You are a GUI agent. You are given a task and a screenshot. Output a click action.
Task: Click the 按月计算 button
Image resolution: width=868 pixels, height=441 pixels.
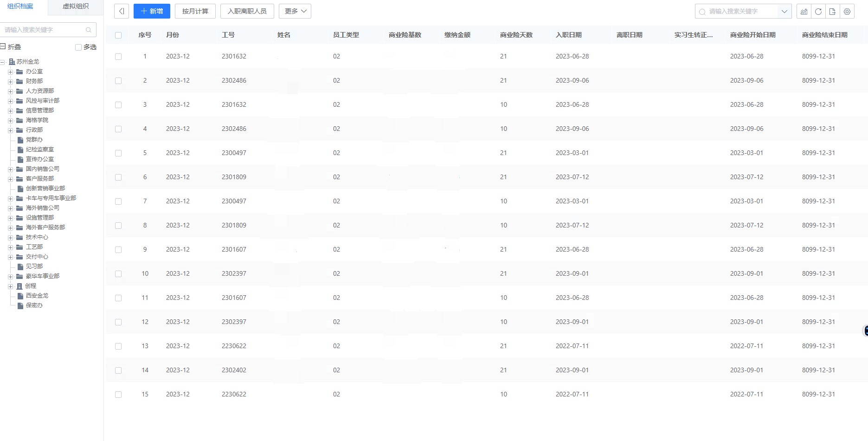195,11
